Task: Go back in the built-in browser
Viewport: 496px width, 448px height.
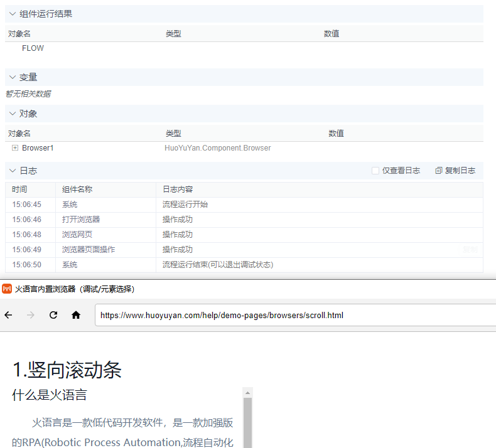Action: pos(9,315)
